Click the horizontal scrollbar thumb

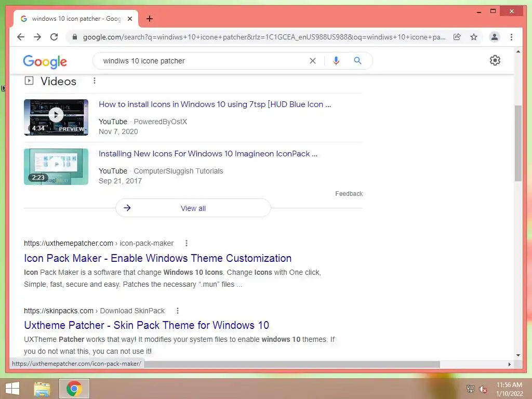[292, 364]
